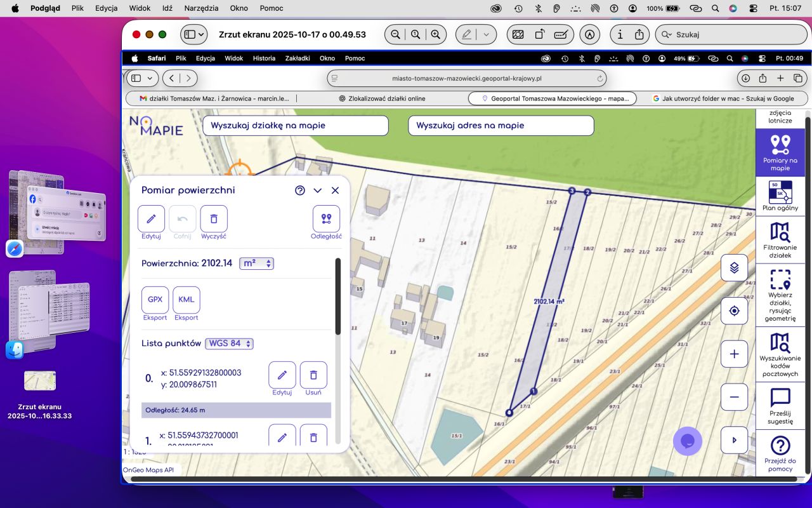The width and height of the screenshot is (812, 508).
Task: Rotate the image using the rotate icon
Action: click(539, 34)
